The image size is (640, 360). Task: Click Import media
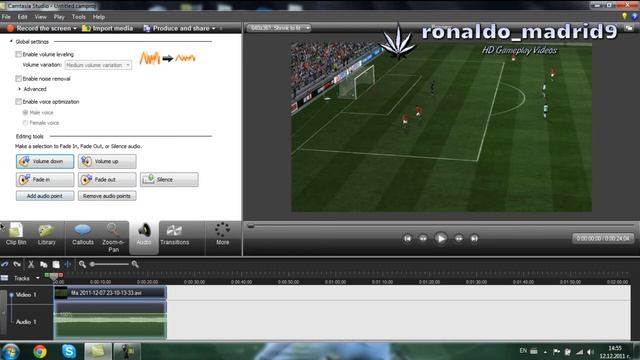[107, 28]
